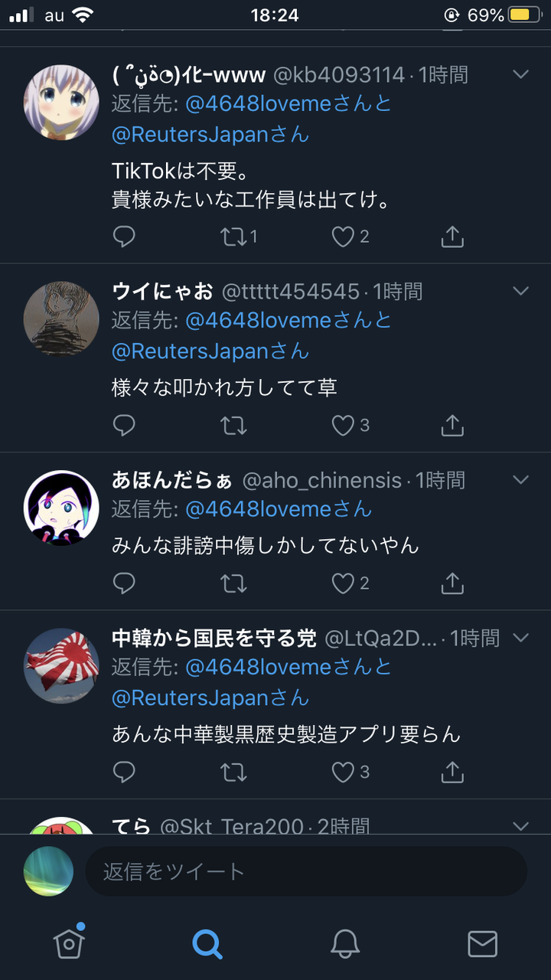Share the あんな中華製黒歴史 tweet

pos(452,772)
